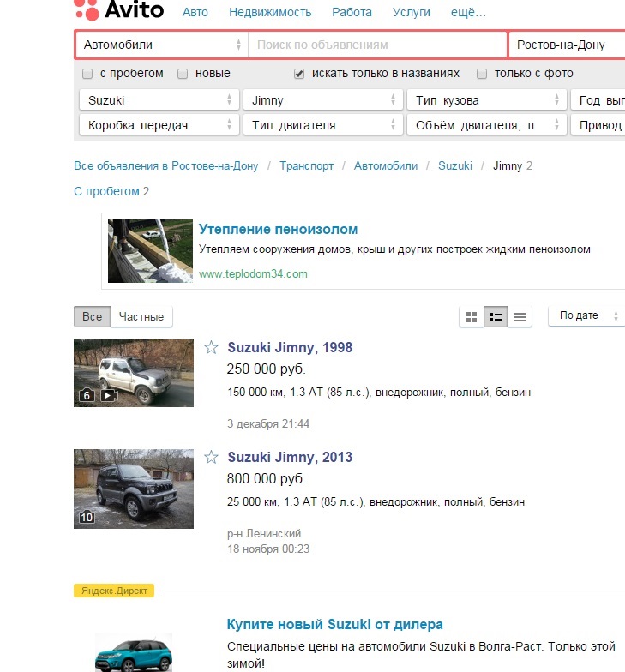This screenshot has width=625, height=672.
Task: Open 'Утепление пеноизолом' ad title
Action: point(278,230)
